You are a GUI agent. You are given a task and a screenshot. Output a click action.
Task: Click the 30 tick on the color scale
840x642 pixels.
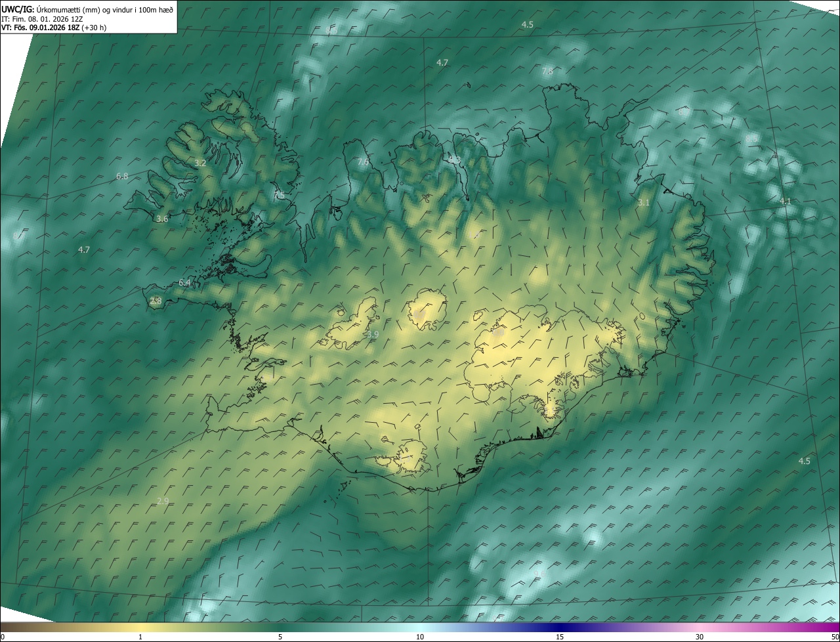click(x=700, y=637)
